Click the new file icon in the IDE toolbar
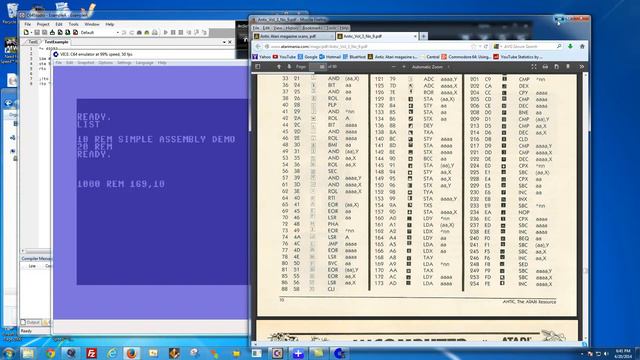 pyautogui.click(x=26, y=32)
